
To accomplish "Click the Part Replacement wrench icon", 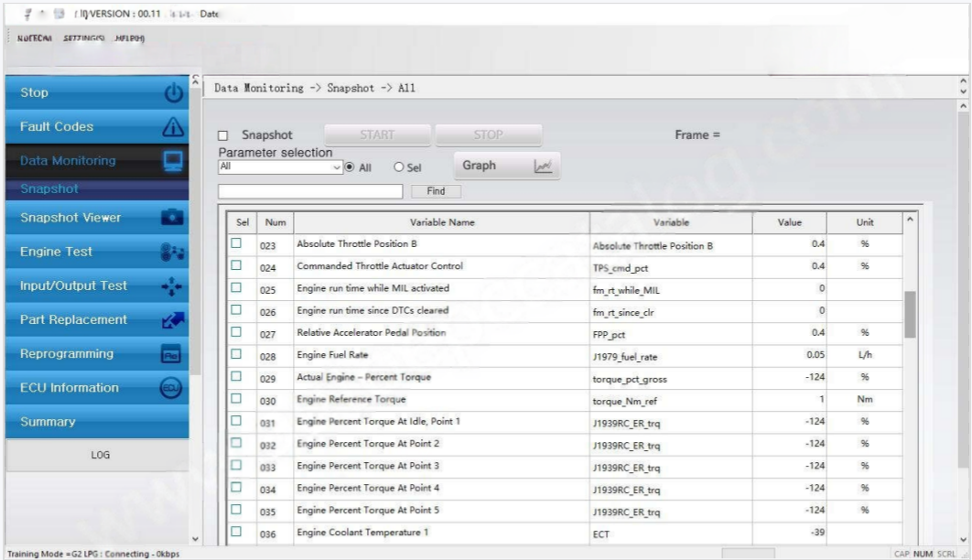I will 174,320.
